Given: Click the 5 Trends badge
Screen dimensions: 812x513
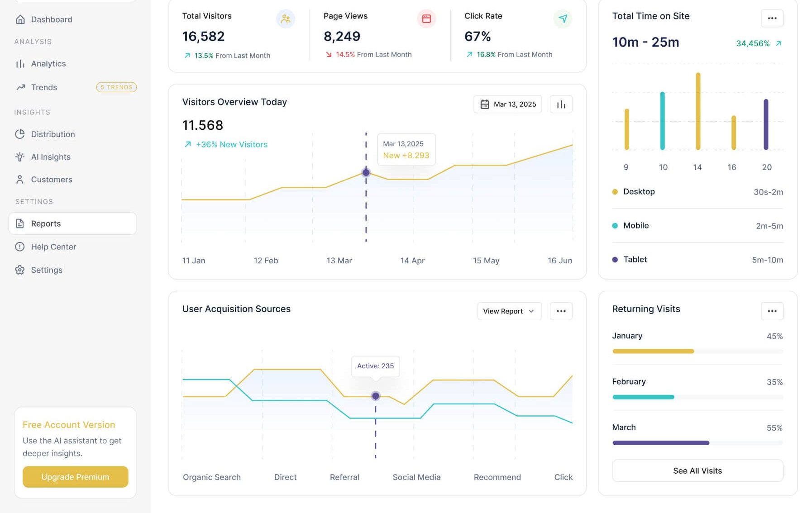Looking at the screenshot, I should 116,87.
